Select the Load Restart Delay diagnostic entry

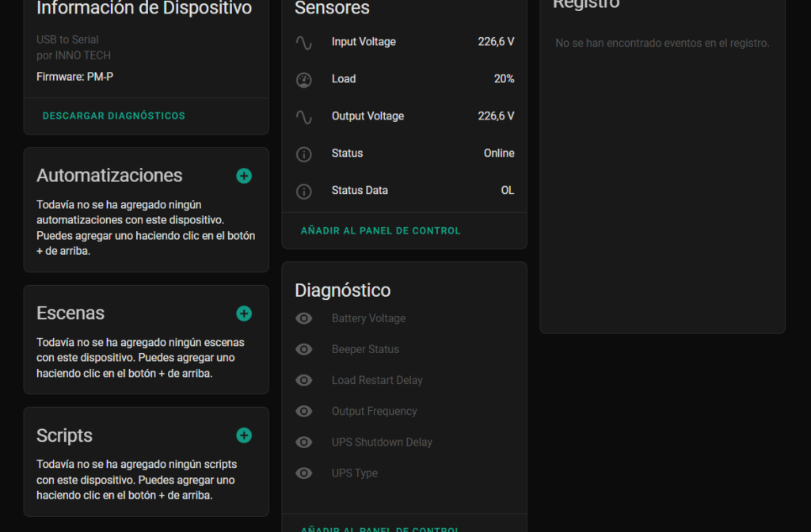[377, 380]
